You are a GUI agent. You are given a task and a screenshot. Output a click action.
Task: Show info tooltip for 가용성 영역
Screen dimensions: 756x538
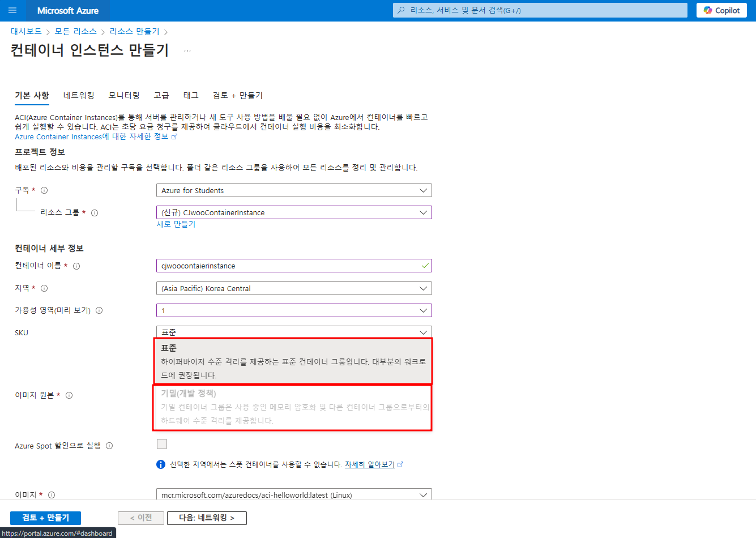[x=99, y=310]
